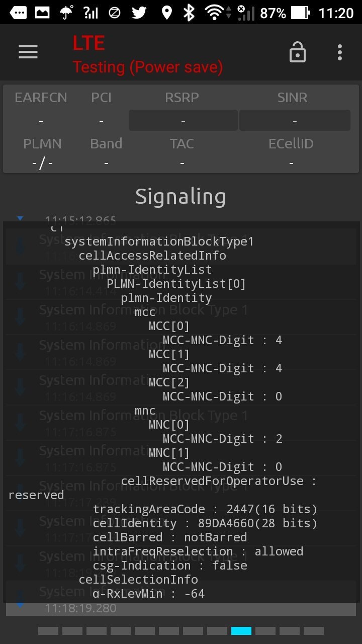The height and width of the screenshot is (644, 362).
Task: Tap the battery icon in status bar
Action: [300, 13]
